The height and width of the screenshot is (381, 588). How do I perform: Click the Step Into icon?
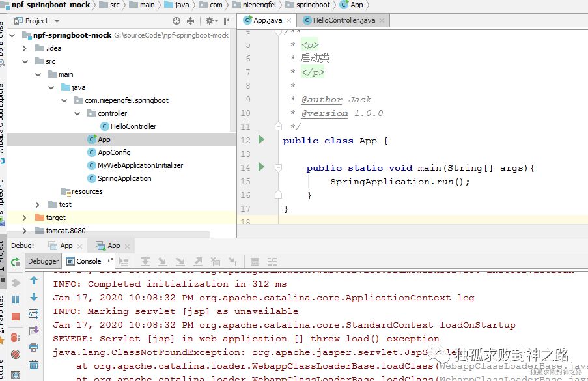click(162, 262)
